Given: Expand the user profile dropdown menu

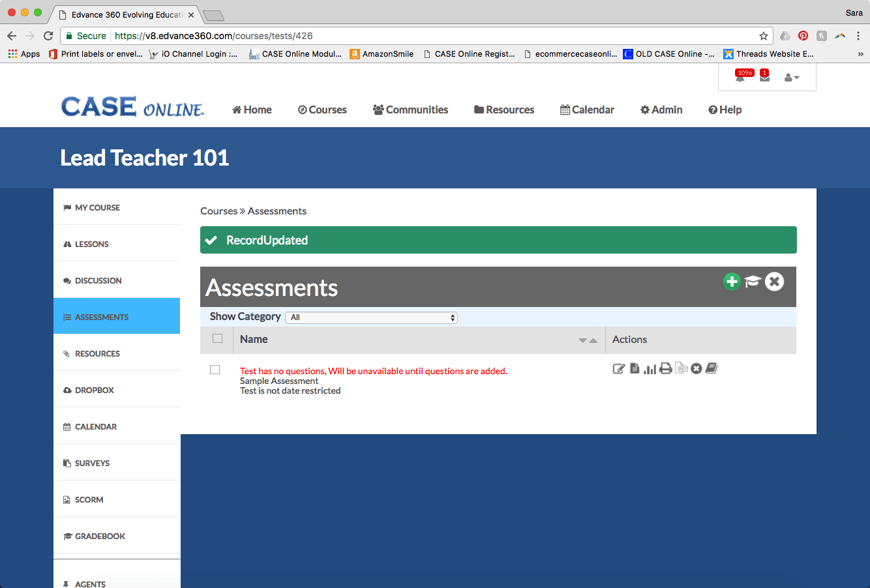Looking at the screenshot, I should tap(792, 78).
